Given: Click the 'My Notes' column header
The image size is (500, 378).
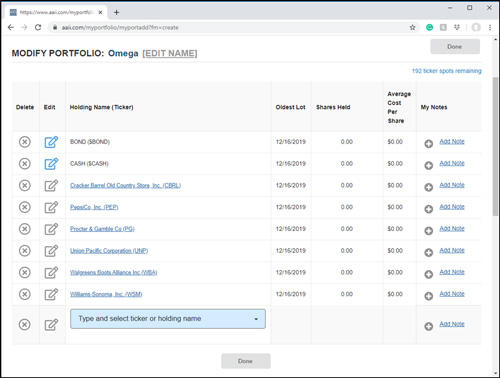Looking at the screenshot, I should coord(434,107).
